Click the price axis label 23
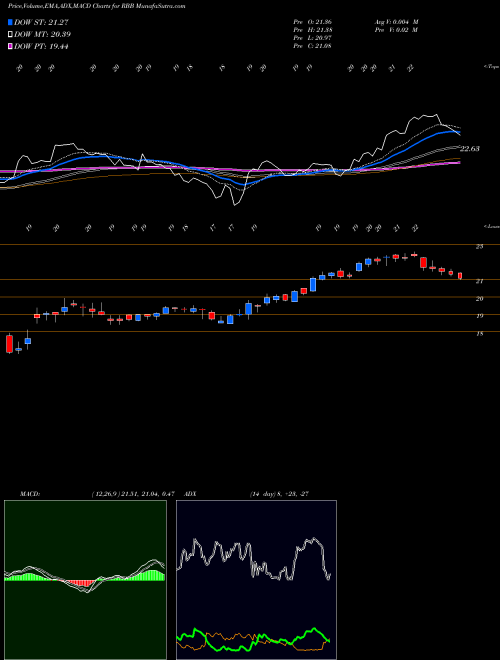 [x=479, y=247]
